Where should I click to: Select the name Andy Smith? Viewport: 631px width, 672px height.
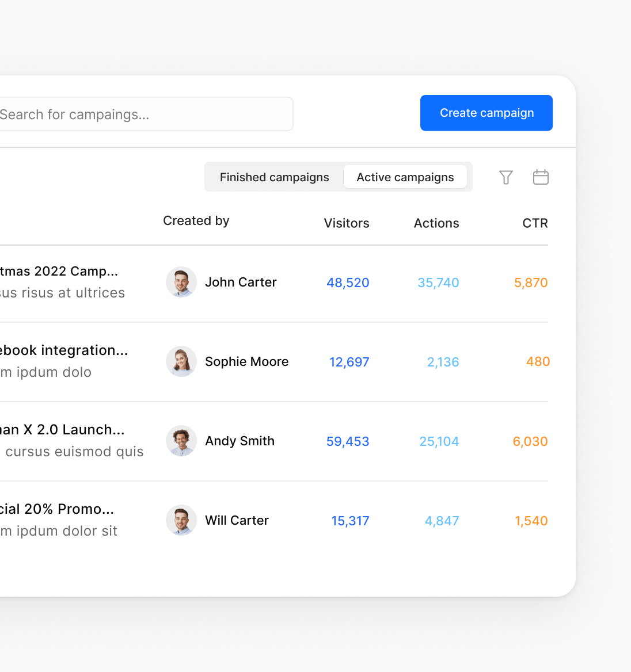240,441
